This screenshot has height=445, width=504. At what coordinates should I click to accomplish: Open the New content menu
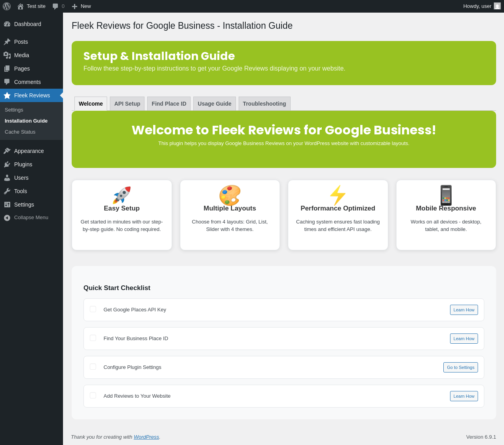click(x=82, y=6)
